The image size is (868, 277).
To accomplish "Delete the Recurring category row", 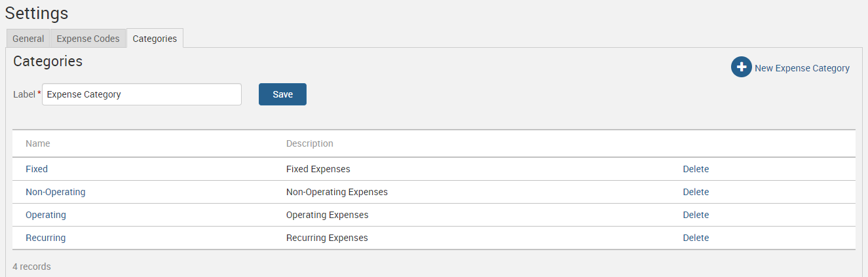I will 696,238.
